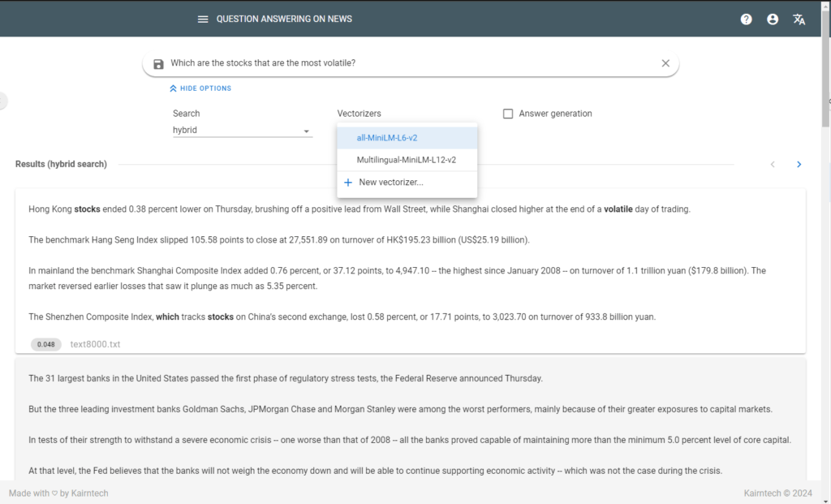Click the Goldman Sachs investment banks sentence

tap(401, 409)
